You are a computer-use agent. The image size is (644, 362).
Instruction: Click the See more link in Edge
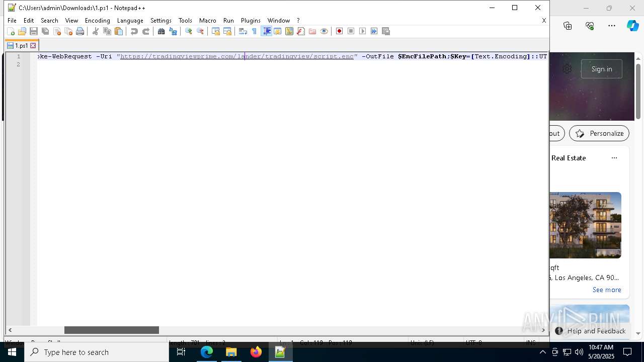tap(607, 290)
